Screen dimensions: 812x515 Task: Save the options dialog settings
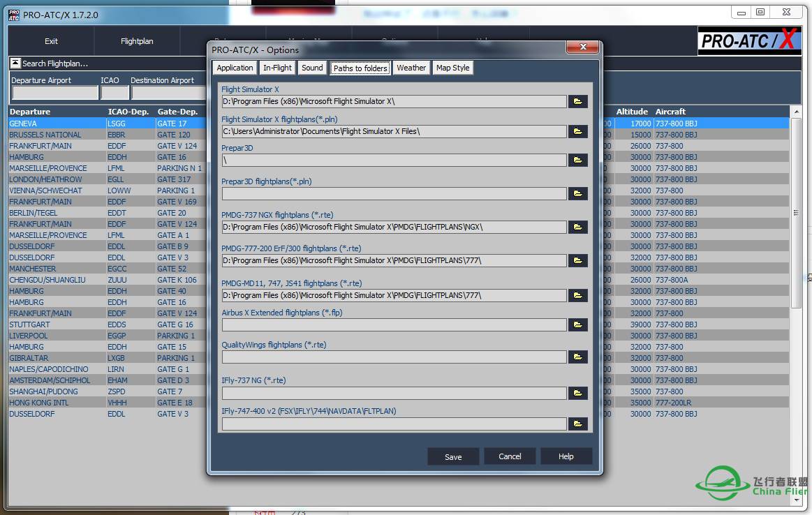point(453,456)
